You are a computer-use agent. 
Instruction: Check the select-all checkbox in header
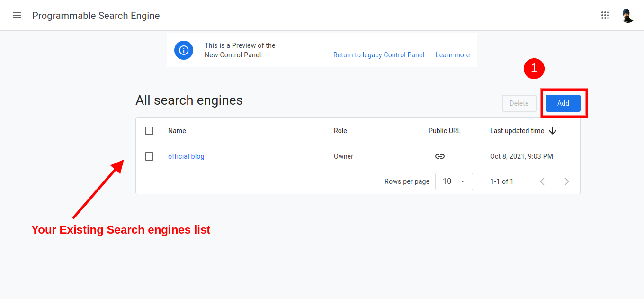click(x=149, y=131)
